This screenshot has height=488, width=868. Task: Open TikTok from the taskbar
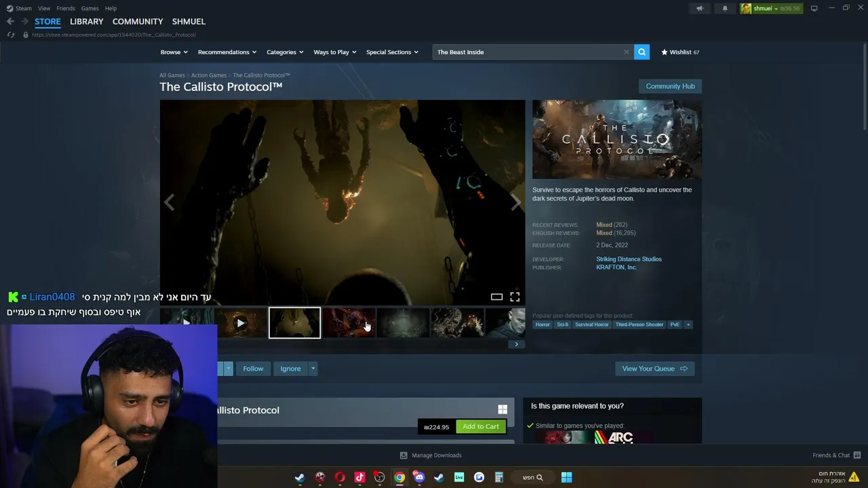(359, 477)
